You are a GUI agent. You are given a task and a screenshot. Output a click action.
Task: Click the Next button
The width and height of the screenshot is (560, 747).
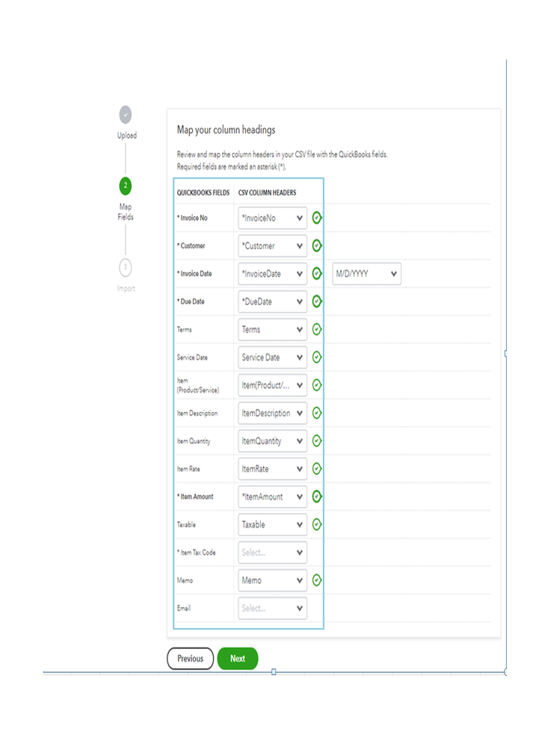point(237,659)
